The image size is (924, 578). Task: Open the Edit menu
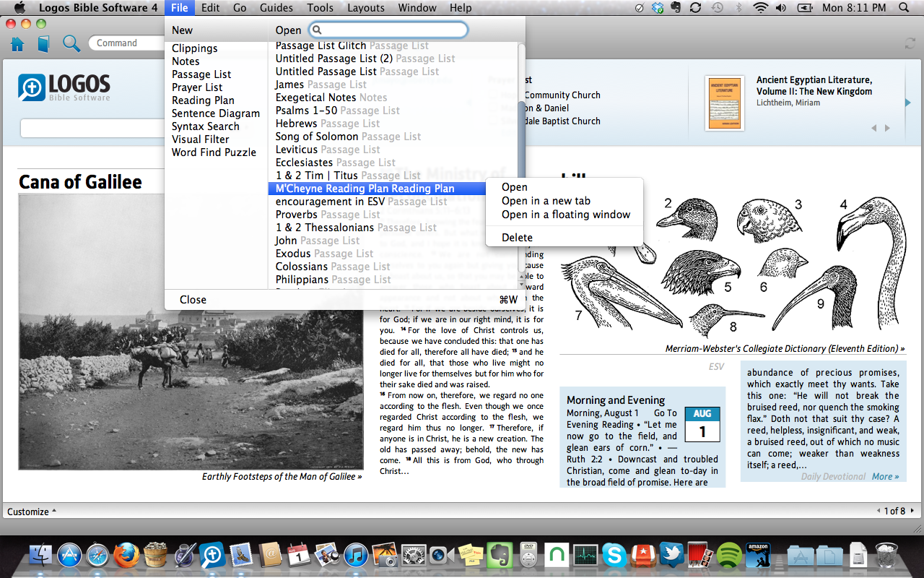pos(211,8)
